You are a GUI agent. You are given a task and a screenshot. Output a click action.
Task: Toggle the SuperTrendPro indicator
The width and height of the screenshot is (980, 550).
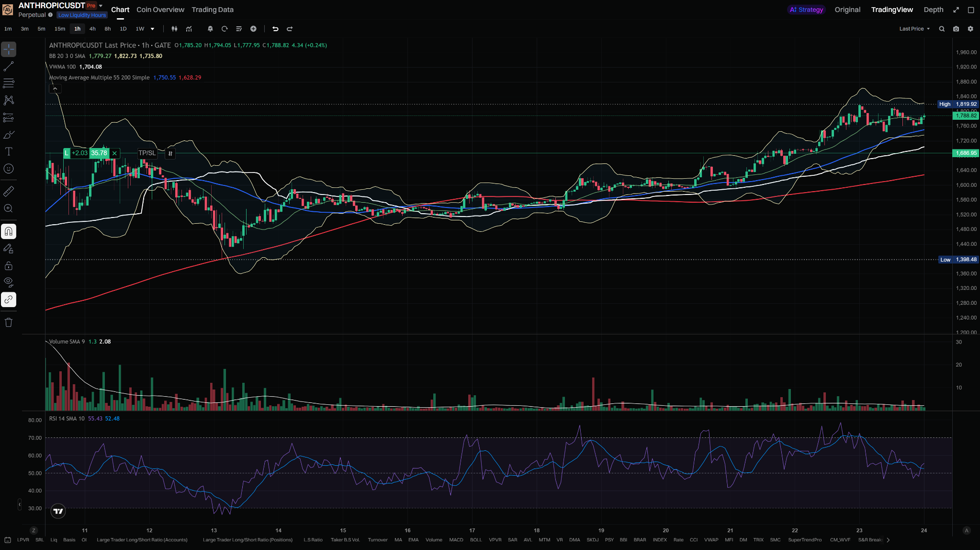tap(805, 540)
